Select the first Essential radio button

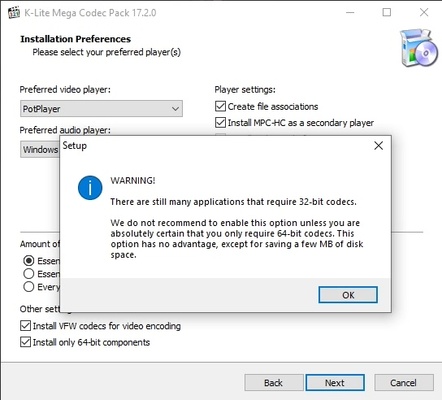point(29,260)
